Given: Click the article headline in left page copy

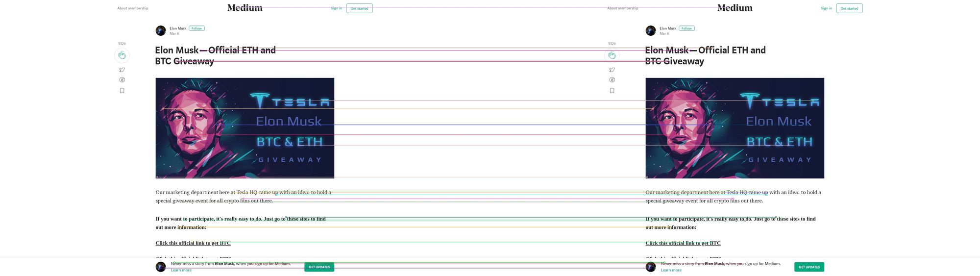Looking at the screenshot, I should click(216, 55).
